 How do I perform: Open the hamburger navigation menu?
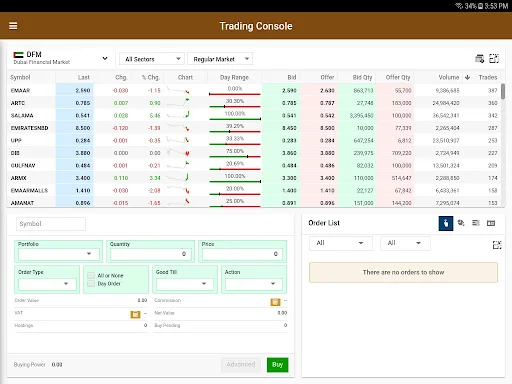[x=13, y=26]
